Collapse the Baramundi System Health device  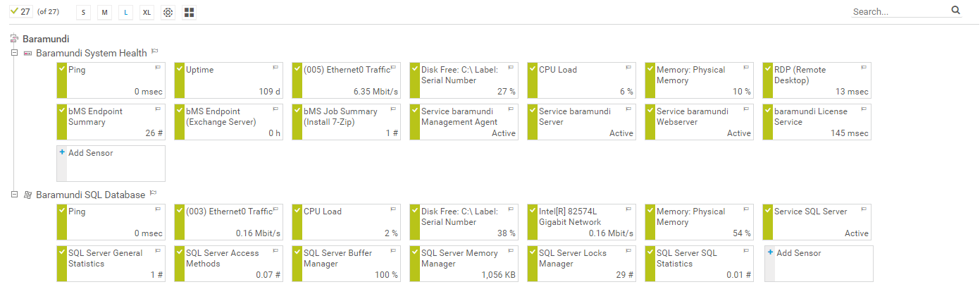point(14,53)
